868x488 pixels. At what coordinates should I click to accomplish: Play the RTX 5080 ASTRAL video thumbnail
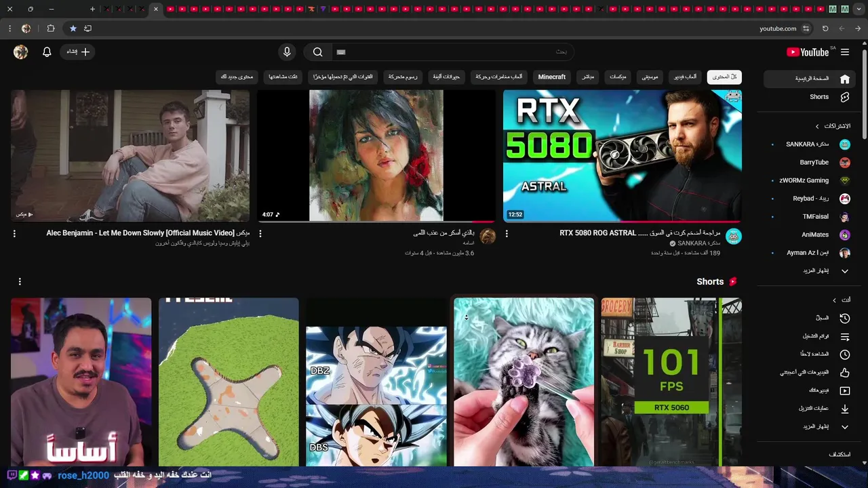coord(623,156)
